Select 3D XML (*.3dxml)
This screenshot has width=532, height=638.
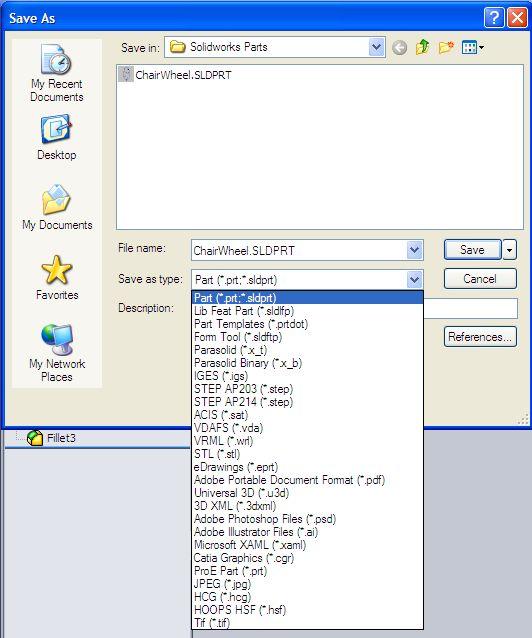coord(307,506)
